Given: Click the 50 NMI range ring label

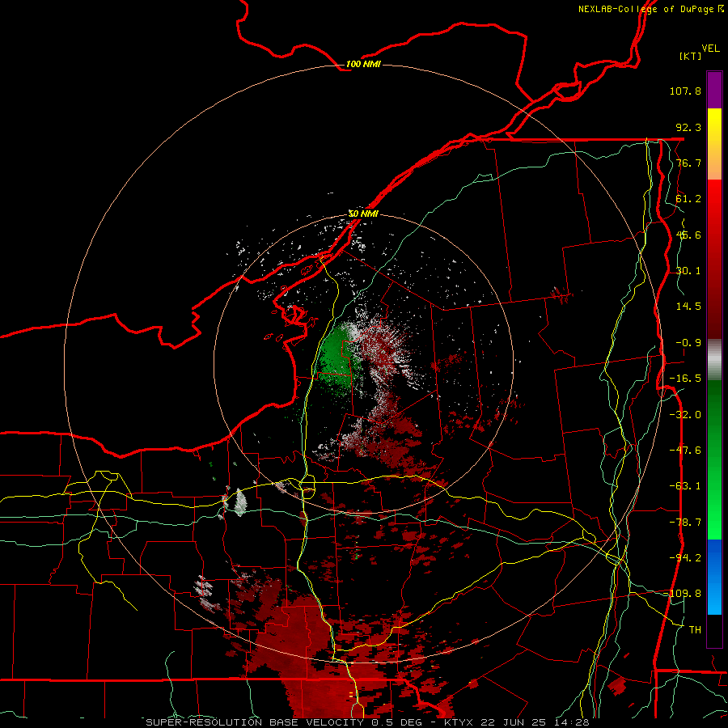Looking at the screenshot, I should [x=363, y=214].
